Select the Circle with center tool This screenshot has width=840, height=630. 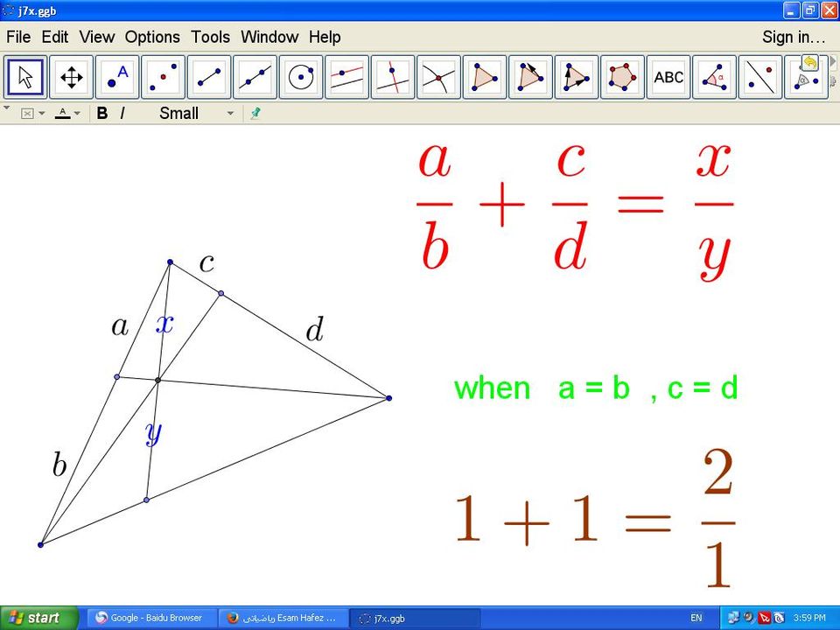coord(301,77)
